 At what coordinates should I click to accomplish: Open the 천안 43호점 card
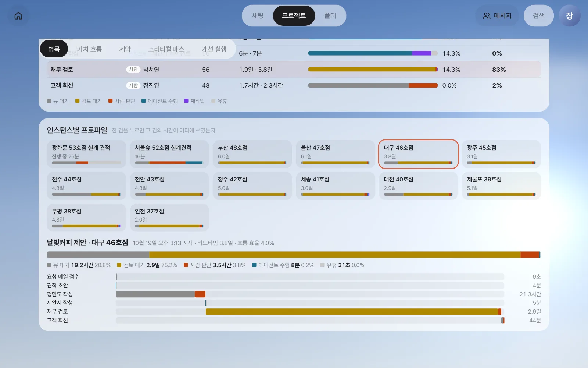pyautogui.click(x=169, y=186)
